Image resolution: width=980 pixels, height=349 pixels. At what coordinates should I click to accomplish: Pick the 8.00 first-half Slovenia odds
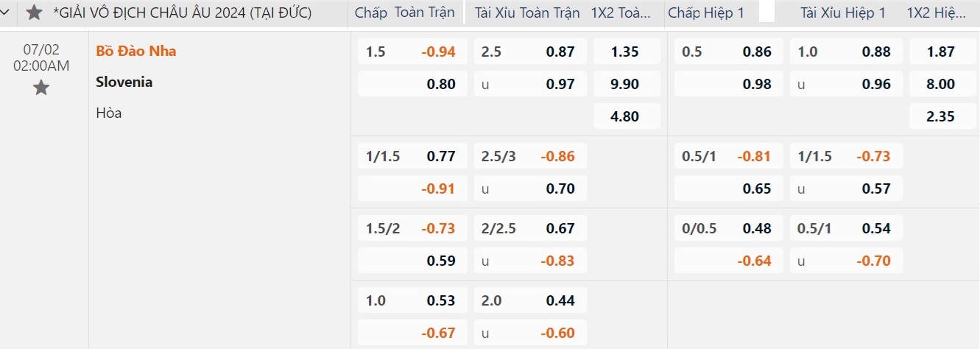pyautogui.click(x=942, y=84)
